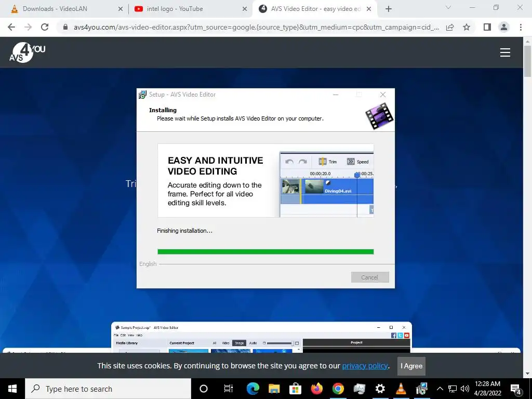Viewport: 532px width, 399px height.
Task: Switch to the installer icon on taskbar
Action: point(422,389)
